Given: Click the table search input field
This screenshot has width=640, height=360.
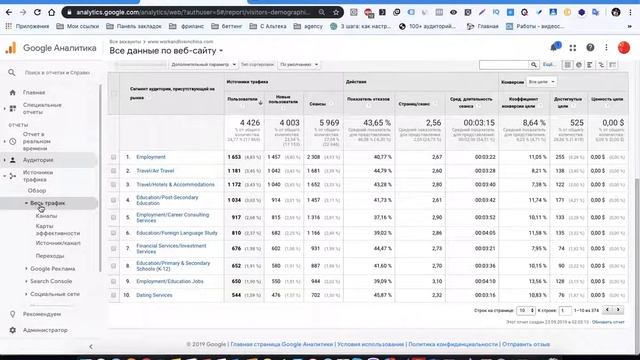Looking at the screenshot, I should click(x=504, y=64).
